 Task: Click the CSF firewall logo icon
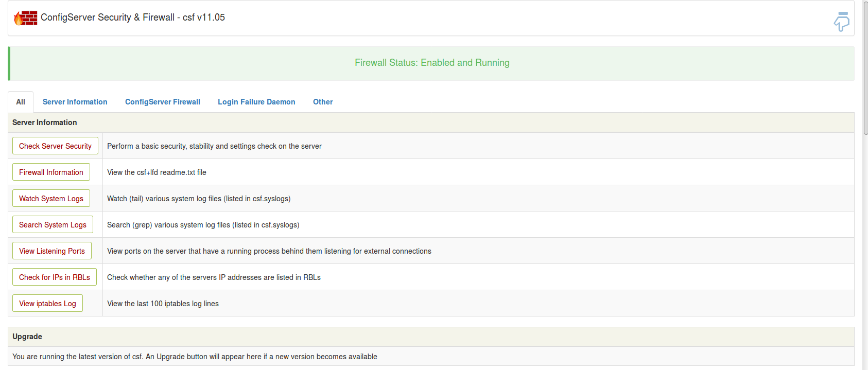[26, 18]
